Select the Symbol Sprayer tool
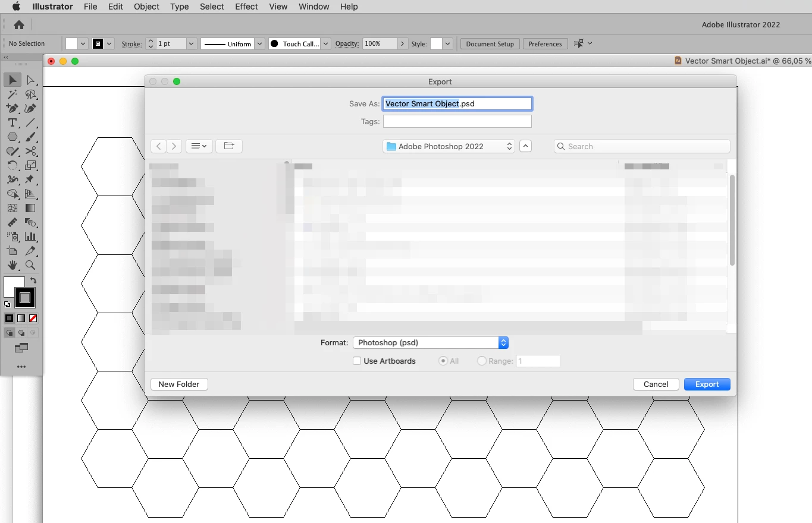 [x=12, y=237]
